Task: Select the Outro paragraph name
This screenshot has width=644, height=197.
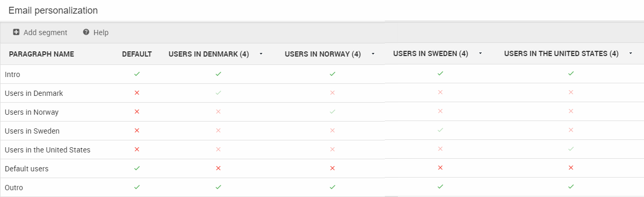Action: pos(14,188)
